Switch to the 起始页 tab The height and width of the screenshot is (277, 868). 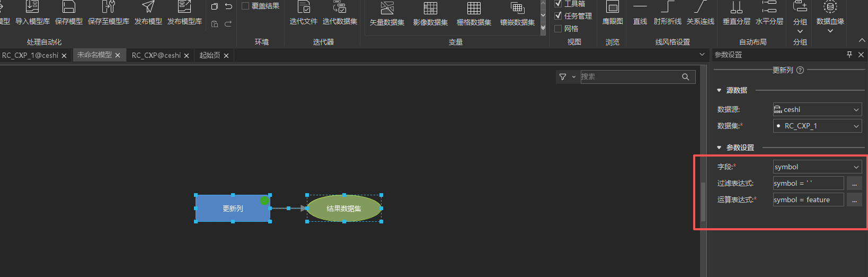pyautogui.click(x=210, y=55)
